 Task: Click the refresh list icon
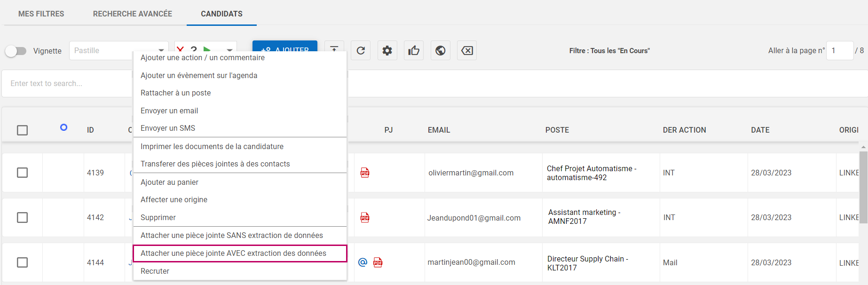tap(361, 50)
